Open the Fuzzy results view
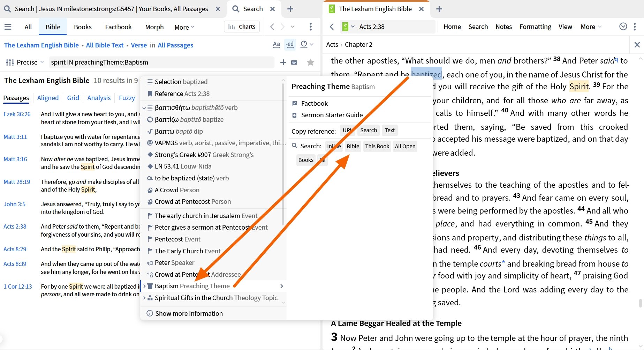Image resolution: width=644 pixels, height=350 pixels. coord(127,98)
